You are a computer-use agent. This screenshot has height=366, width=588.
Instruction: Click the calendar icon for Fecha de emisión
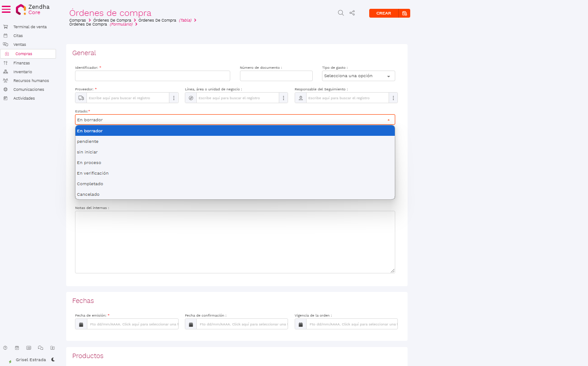tap(81, 324)
